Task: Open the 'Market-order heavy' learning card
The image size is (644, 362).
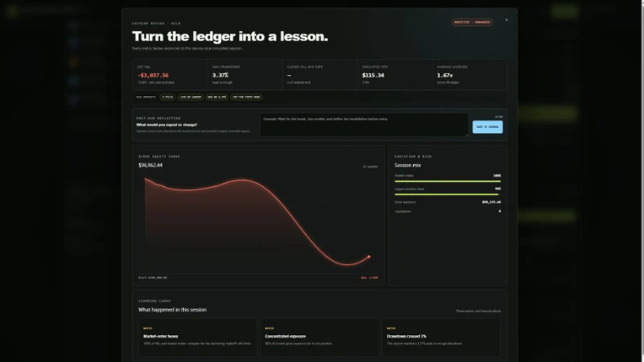Action: tap(197, 338)
